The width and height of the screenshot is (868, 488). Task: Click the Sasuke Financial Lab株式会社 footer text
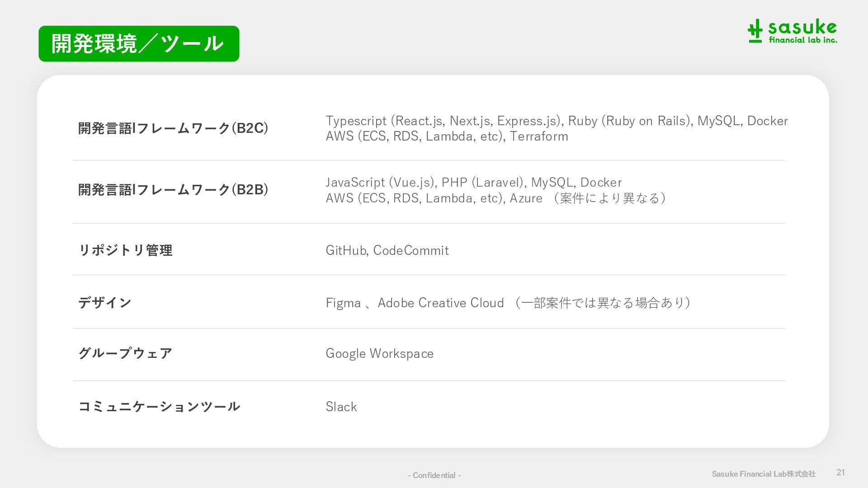(764, 474)
